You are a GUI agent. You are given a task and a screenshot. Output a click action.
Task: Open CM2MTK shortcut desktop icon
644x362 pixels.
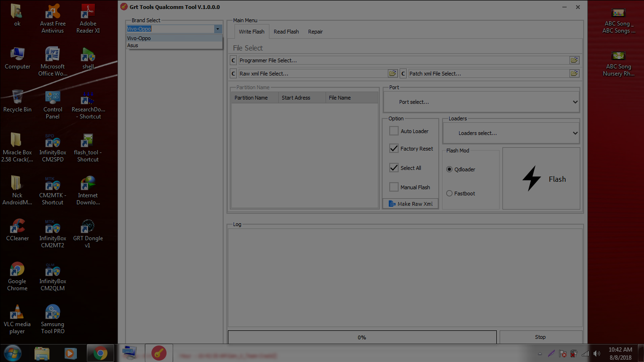tap(52, 190)
